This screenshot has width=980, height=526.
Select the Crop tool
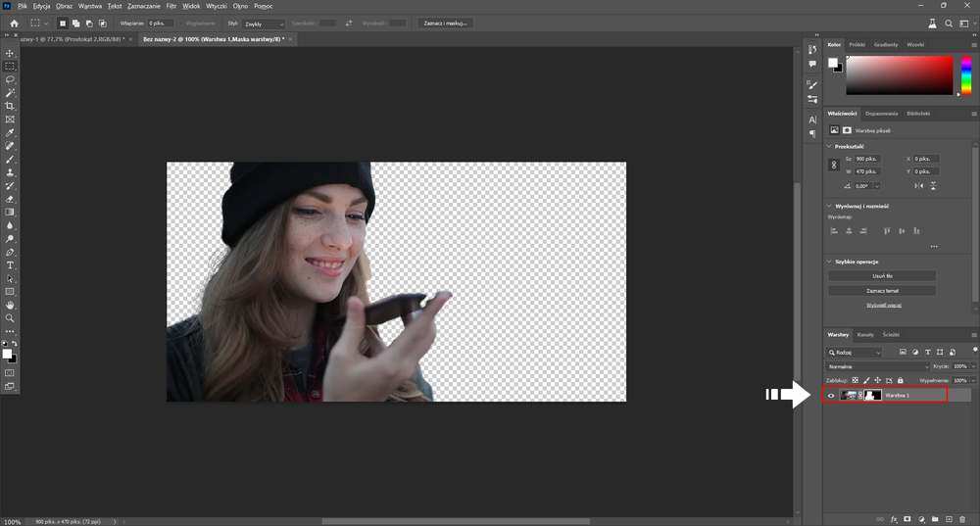[x=10, y=106]
